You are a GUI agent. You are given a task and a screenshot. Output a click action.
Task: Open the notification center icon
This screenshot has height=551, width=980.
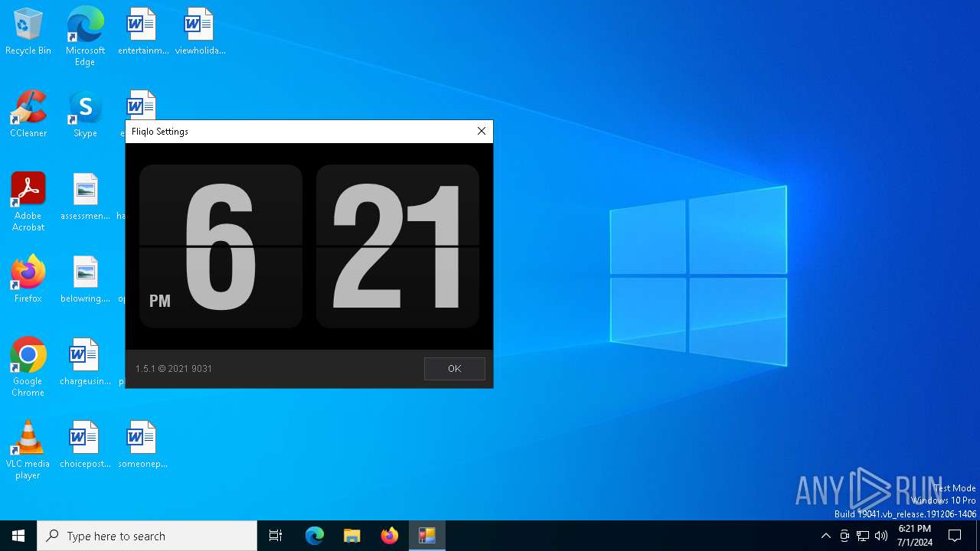pyautogui.click(x=955, y=536)
